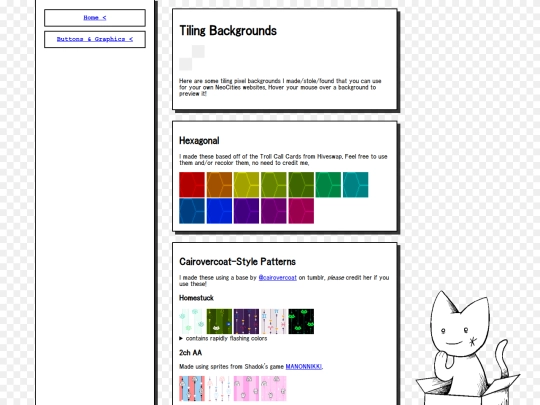This screenshot has height=405, width=540.
Task: Pick the dark purple Homestuck pattern thumbnail
Action: point(246,321)
